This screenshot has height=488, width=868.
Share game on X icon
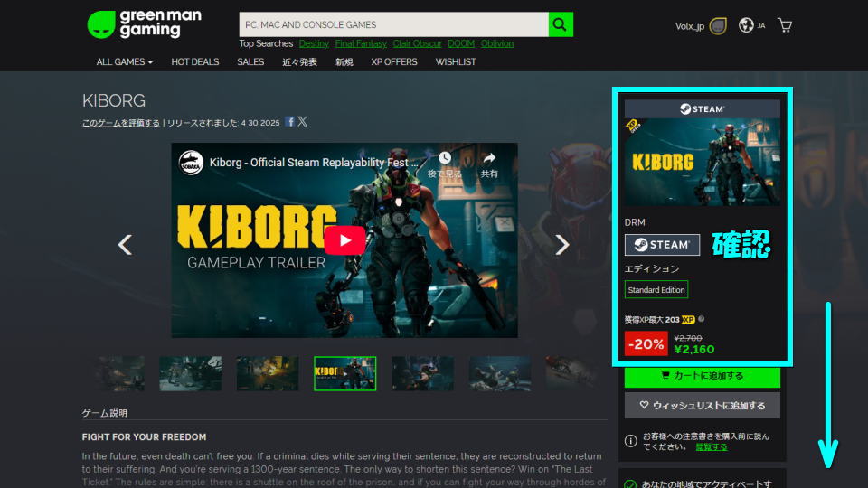click(302, 122)
